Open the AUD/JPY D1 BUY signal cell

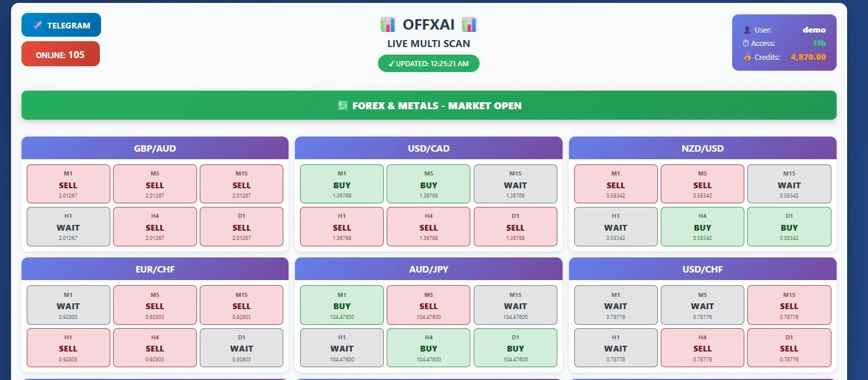pos(515,347)
